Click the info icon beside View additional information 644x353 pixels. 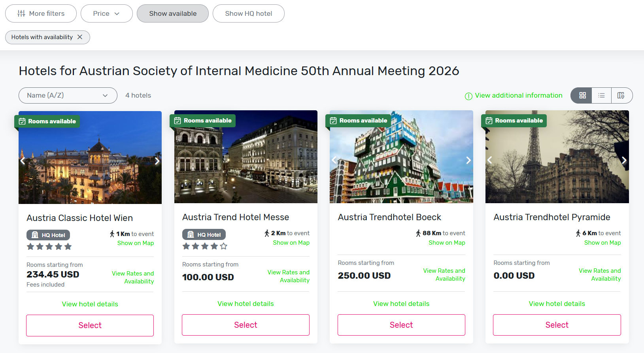click(468, 96)
